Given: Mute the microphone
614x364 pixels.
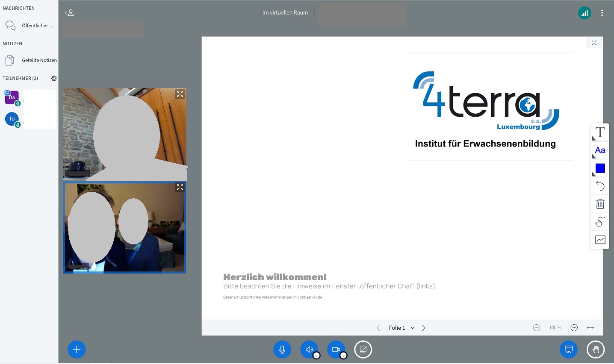Looking at the screenshot, I should [282, 349].
